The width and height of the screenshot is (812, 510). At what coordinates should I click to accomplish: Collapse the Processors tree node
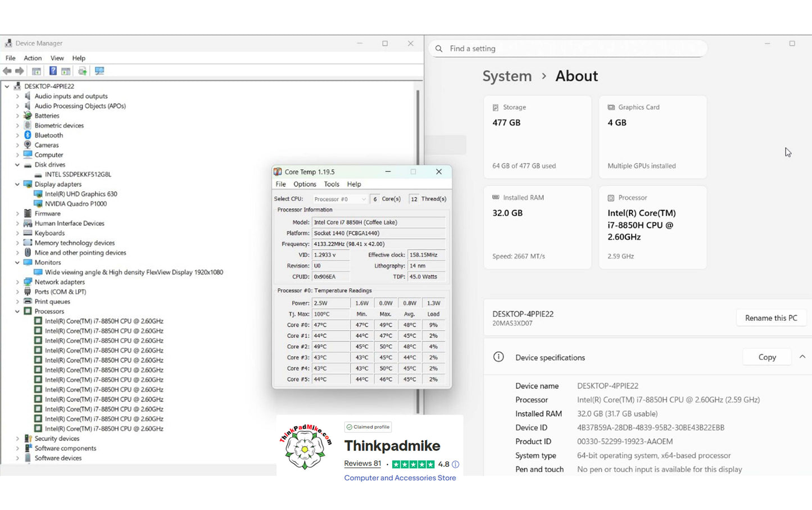coord(17,311)
